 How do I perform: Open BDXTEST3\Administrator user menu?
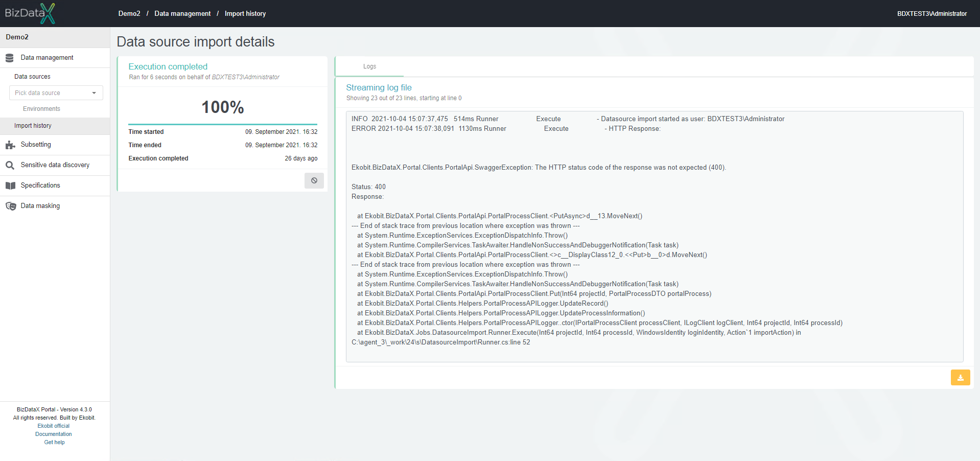pos(932,14)
